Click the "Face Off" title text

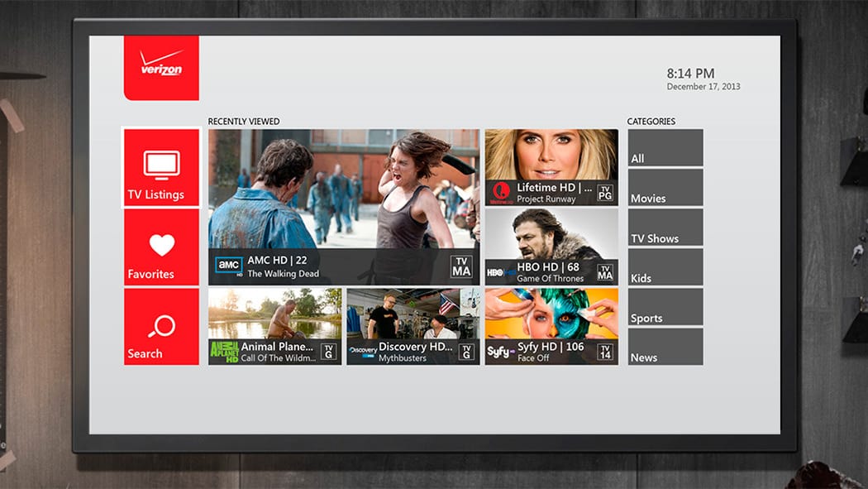(x=533, y=358)
